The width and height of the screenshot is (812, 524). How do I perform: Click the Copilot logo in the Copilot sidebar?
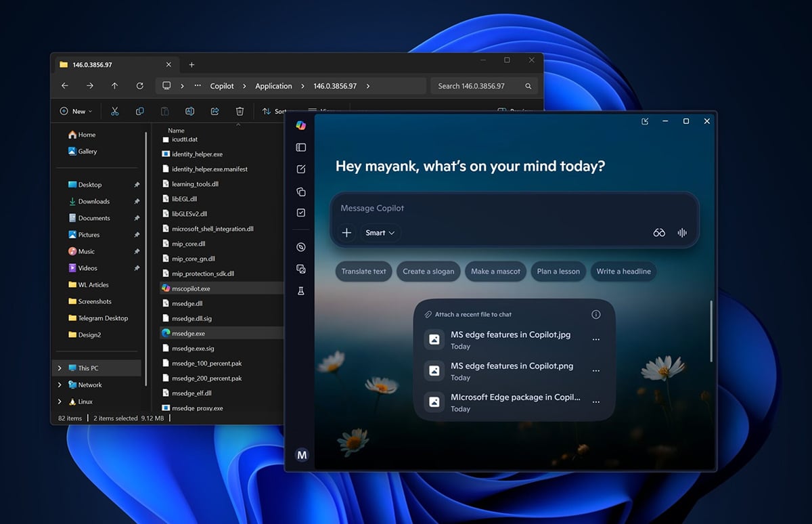click(x=301, y=125)
